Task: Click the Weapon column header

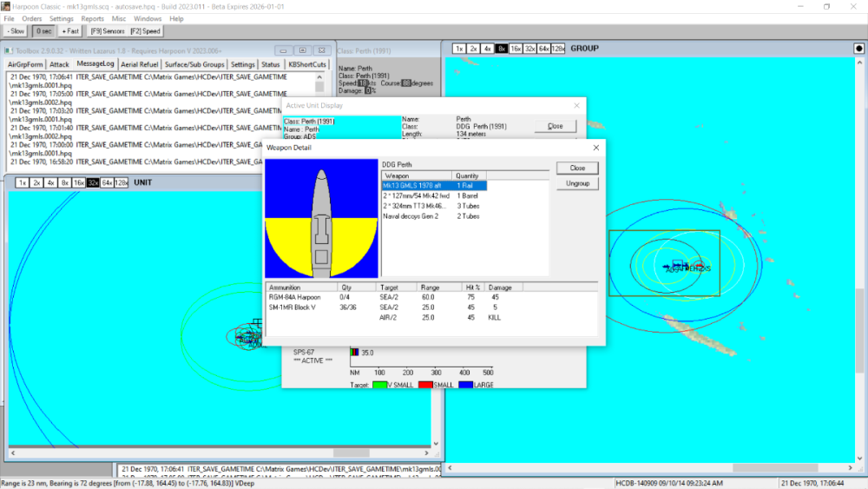Action: [x=417, y=175]
